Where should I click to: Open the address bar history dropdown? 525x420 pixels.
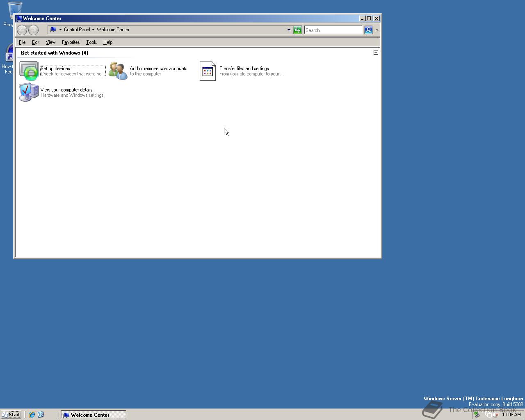point(289,30)
